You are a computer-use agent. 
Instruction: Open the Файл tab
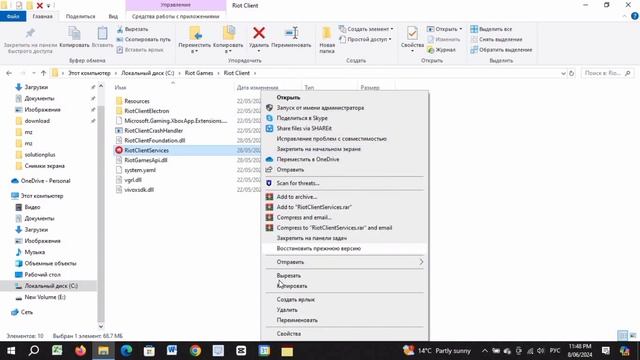13,16
